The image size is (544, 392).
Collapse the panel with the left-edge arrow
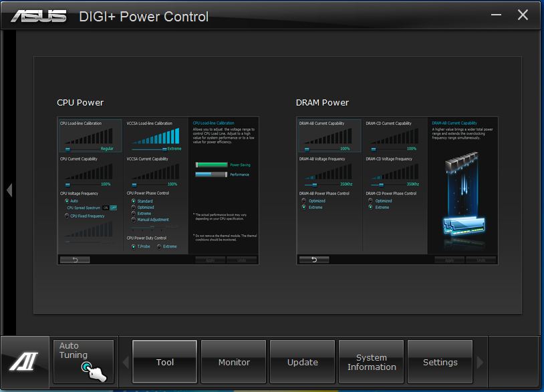9,190
